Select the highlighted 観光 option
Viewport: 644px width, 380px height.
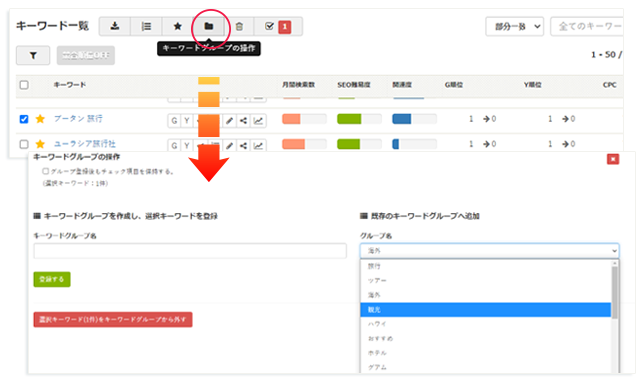pyautogui.click(x=486, y=310)
